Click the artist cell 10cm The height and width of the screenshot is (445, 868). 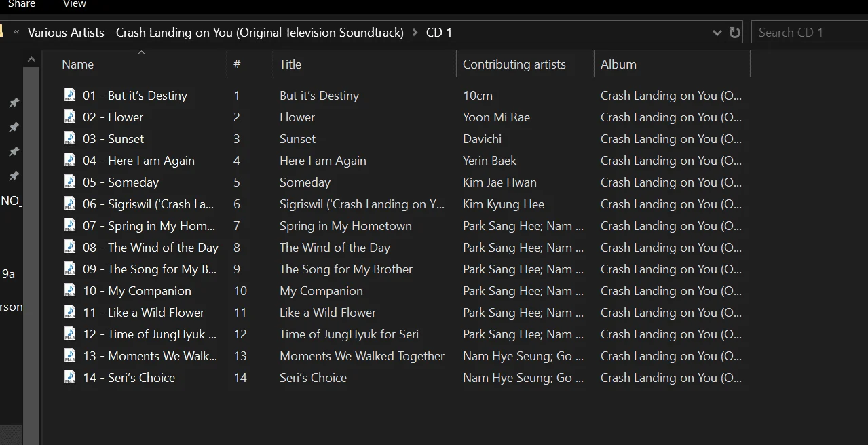(478, 96)
